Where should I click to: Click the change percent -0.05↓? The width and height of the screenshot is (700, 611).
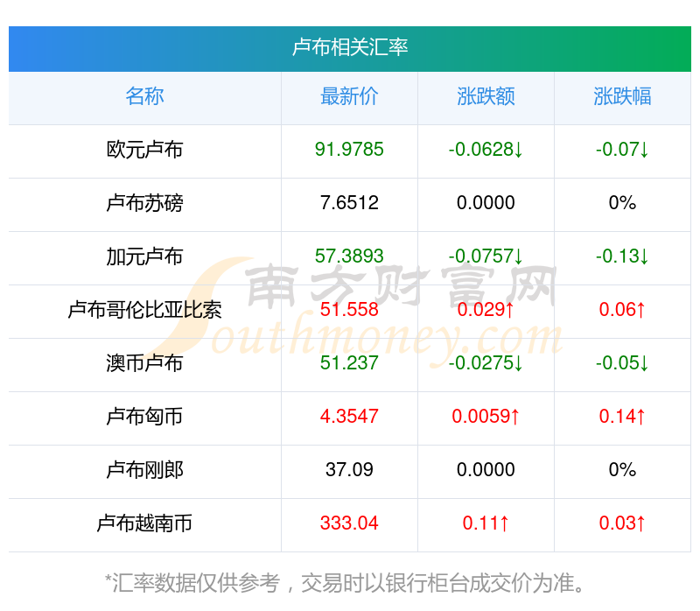point(622,363)
